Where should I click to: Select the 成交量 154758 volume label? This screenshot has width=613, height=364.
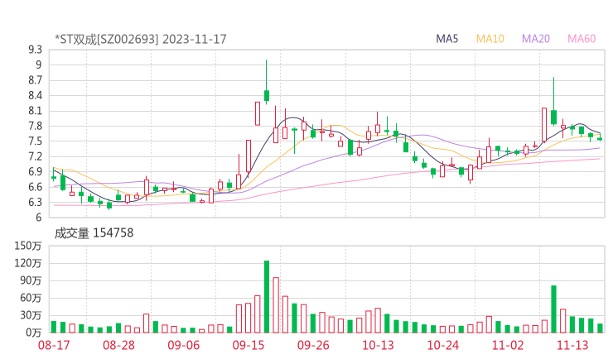point(94,233)
